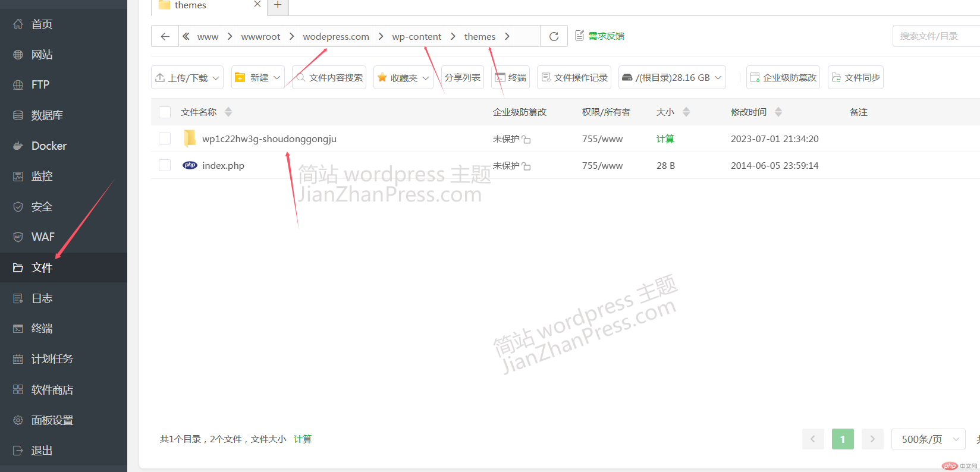This screenshot has width=980, height=472.
Task: Click the 需求反馈 feedback link
Action: 600,36
